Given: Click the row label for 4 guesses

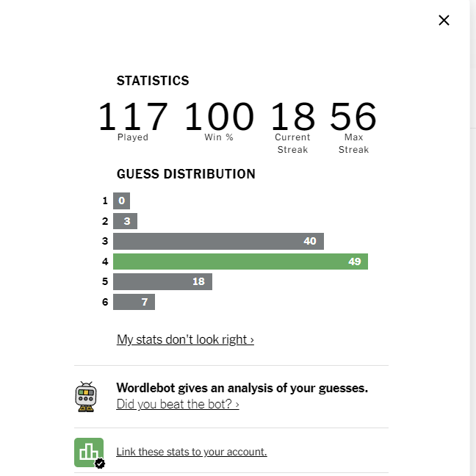Looking at the screenshot, I should [x=105, y=262].
